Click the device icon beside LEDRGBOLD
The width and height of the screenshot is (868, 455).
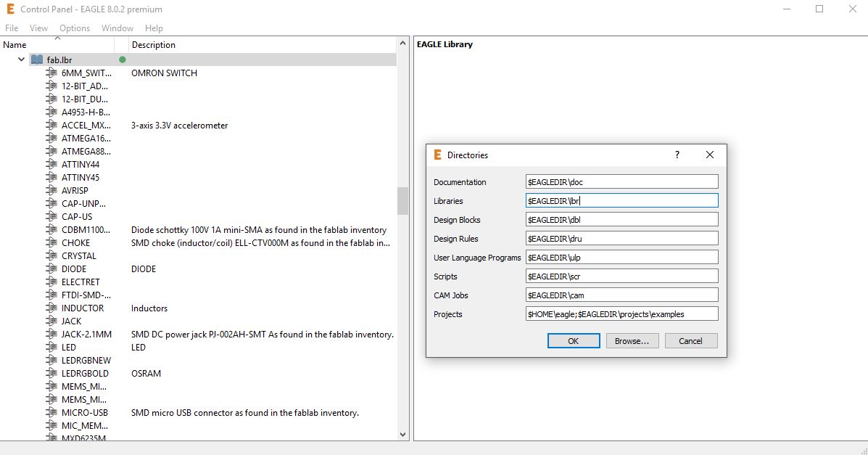[51, 373]
